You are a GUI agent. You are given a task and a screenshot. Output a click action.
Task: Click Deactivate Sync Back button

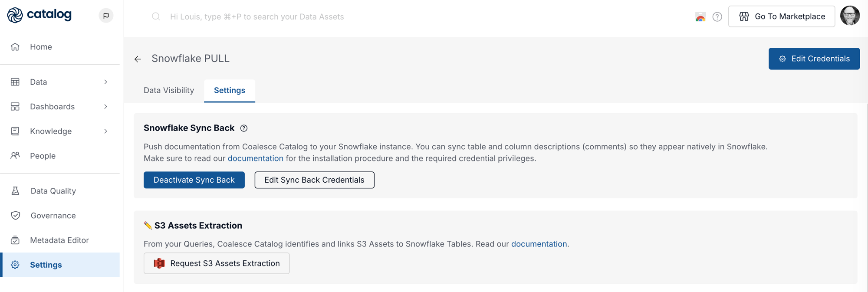coord(194,180)
